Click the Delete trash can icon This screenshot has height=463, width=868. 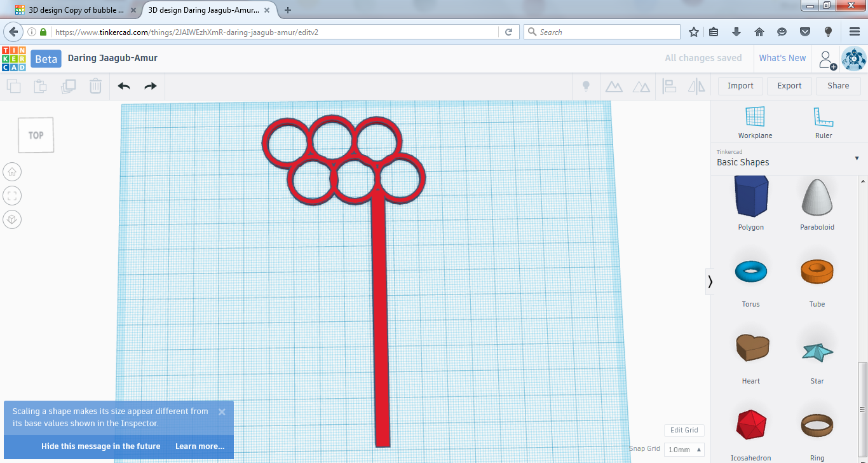coord(95,86)
